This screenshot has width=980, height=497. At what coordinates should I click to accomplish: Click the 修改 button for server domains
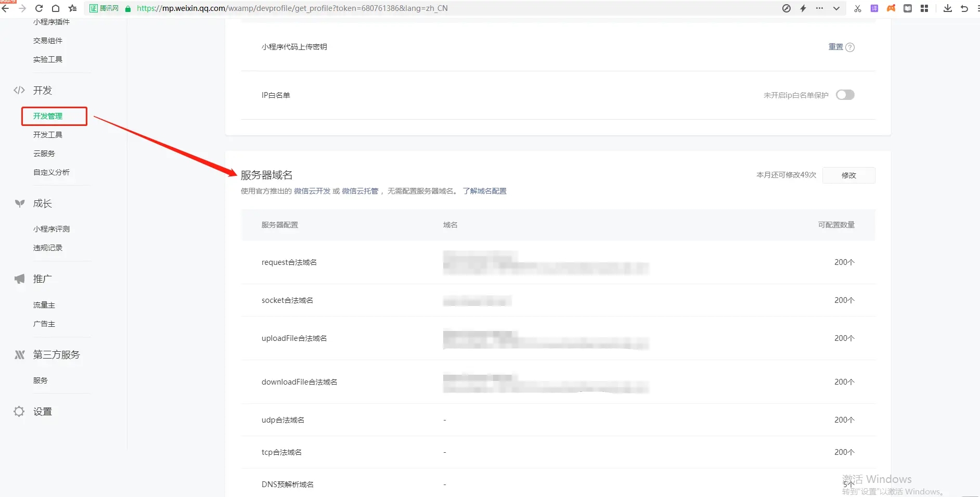pyautogui.click(x=848, y=175)
